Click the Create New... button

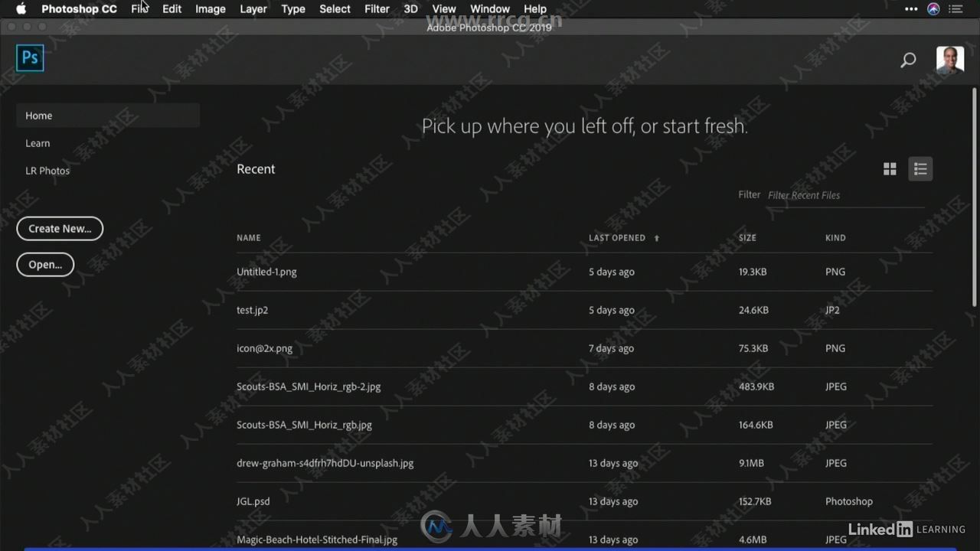click(x=60, y=228)
